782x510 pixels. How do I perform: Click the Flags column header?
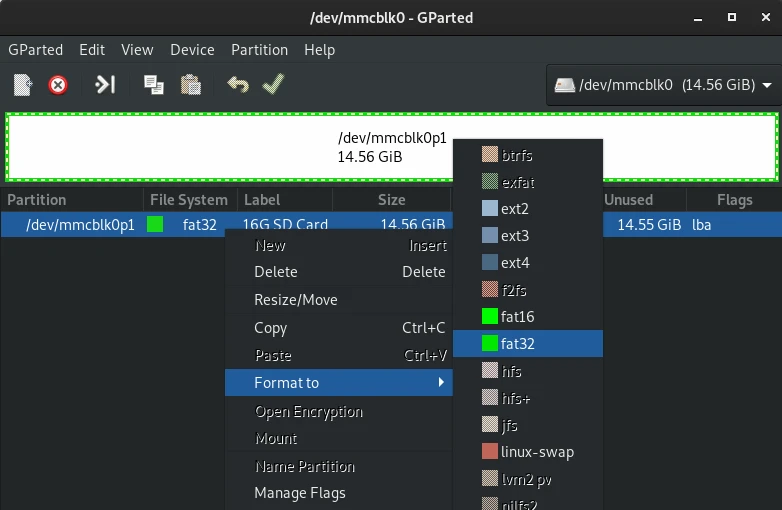pyautogui.click(x=734, y=200)
